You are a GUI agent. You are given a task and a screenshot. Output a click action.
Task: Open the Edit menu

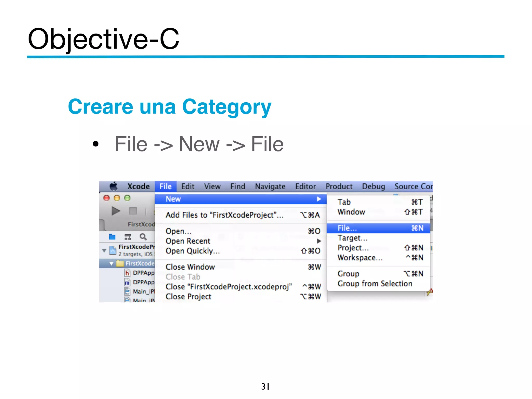[188, 186]
